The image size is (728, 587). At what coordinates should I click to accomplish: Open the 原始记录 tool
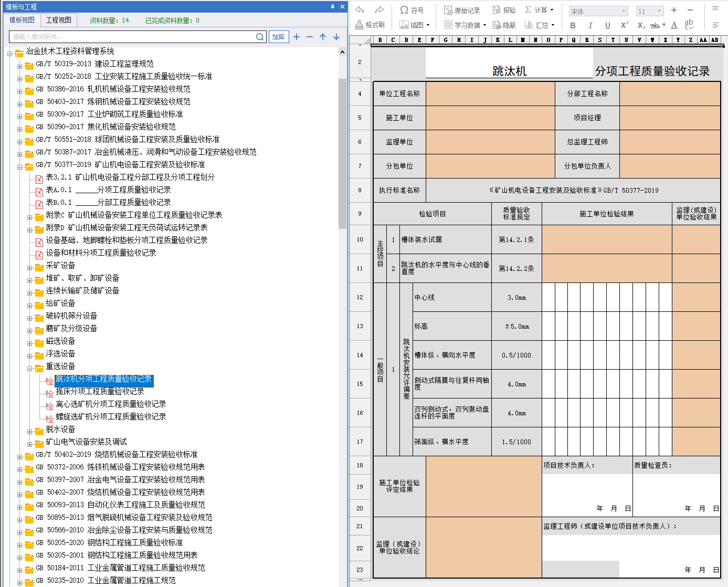tap(462, 10)
